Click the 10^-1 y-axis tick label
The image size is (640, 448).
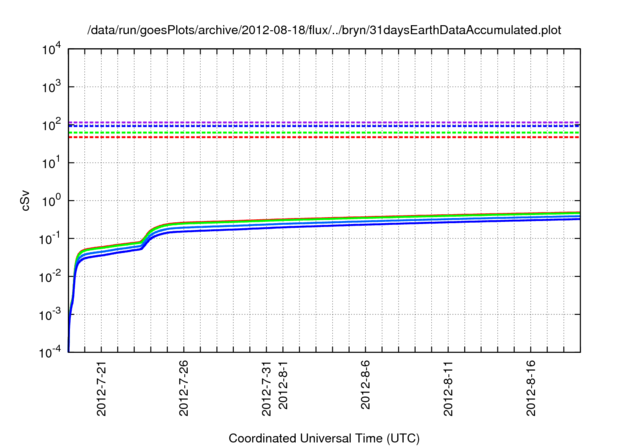coord(51,239)
